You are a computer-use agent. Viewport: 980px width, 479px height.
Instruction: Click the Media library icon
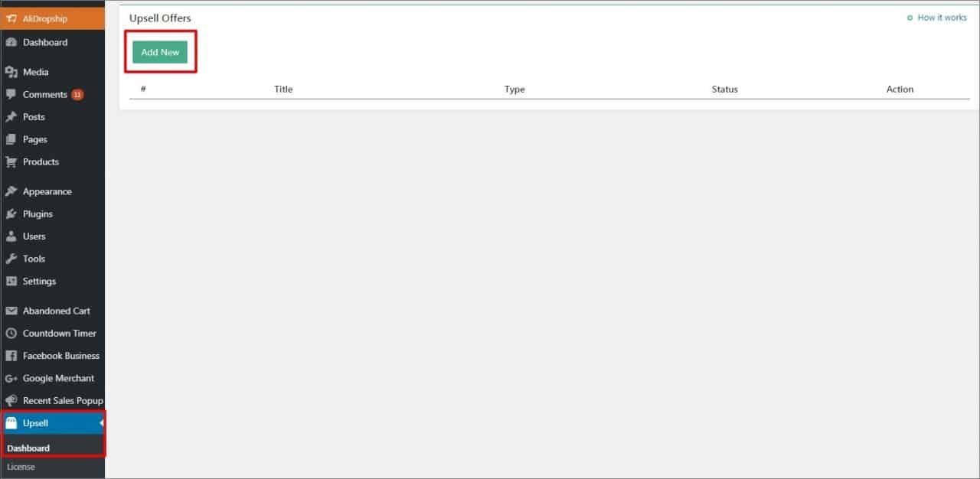[11, 72]
